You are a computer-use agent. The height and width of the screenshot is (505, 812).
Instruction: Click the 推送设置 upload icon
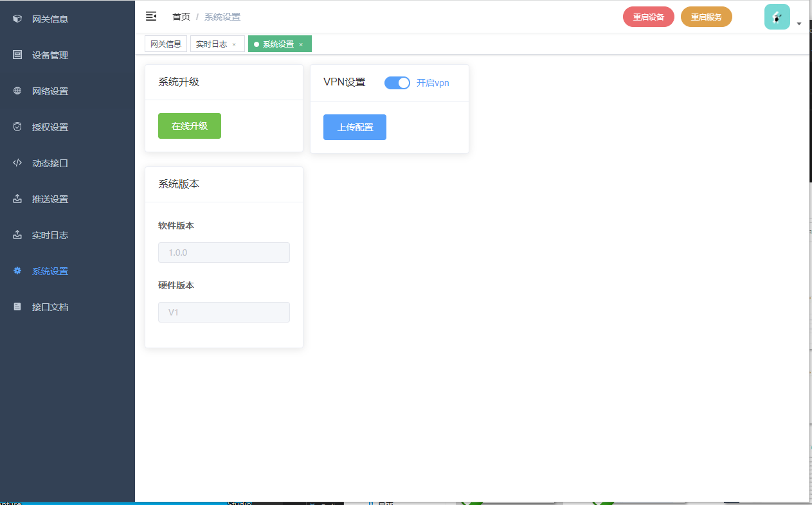tap(17, 199)
